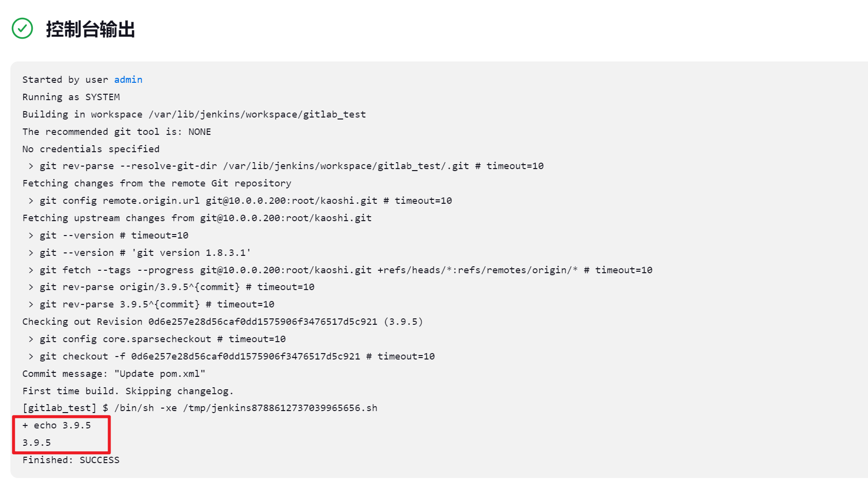The height and width of the screenshot is (481, 868).
Task: Click the 'No credentials specified' line
Action: (91, 149)
